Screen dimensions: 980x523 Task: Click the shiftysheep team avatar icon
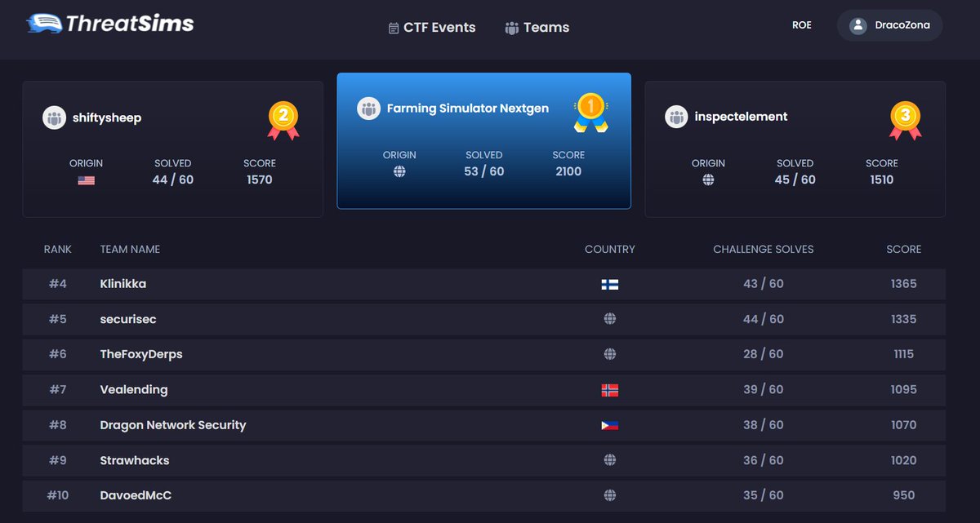pyautogui.click(x=55, y=117)
